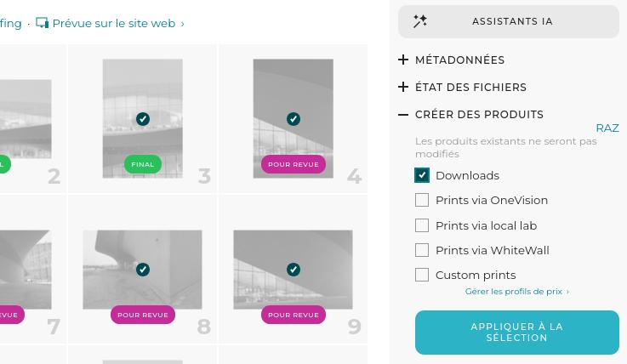The image size is (627, 364).
Task: Click the AI assistants sparkle icon
Action: click(420, 21)
